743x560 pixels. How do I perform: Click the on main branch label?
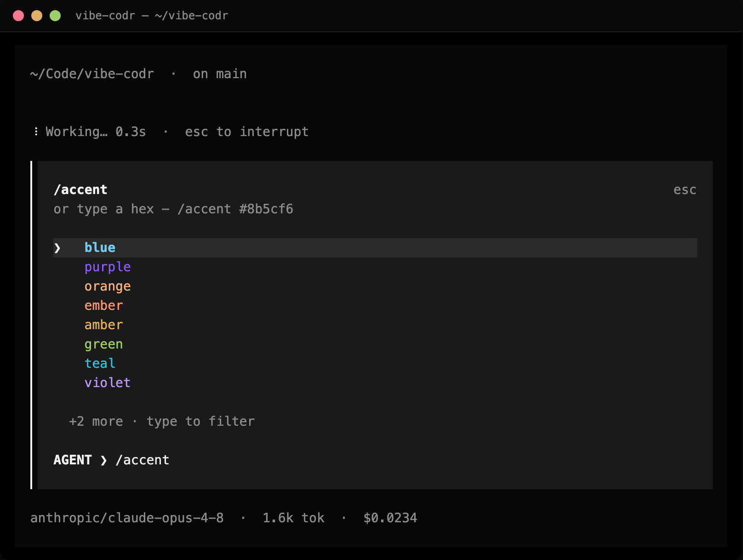pos(220,74)
